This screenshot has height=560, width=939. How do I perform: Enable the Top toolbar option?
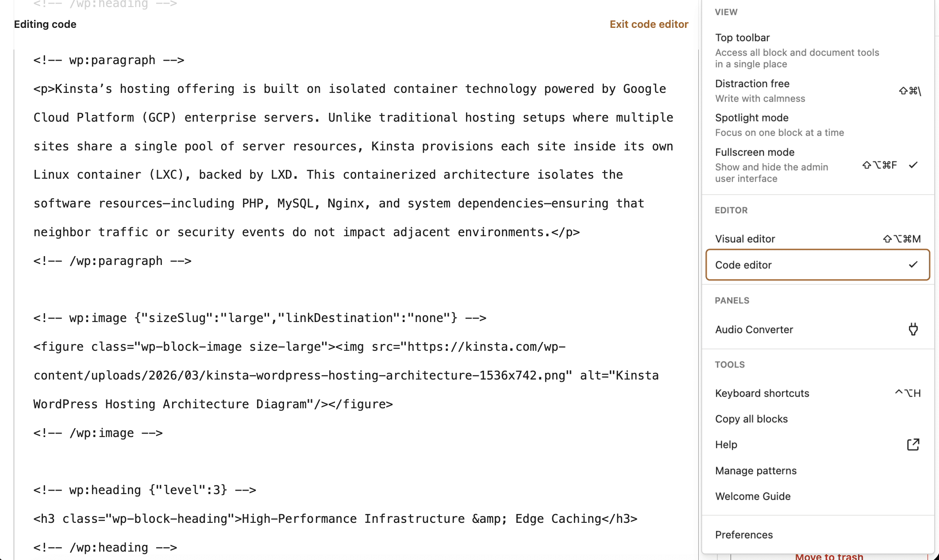point(818,50)
